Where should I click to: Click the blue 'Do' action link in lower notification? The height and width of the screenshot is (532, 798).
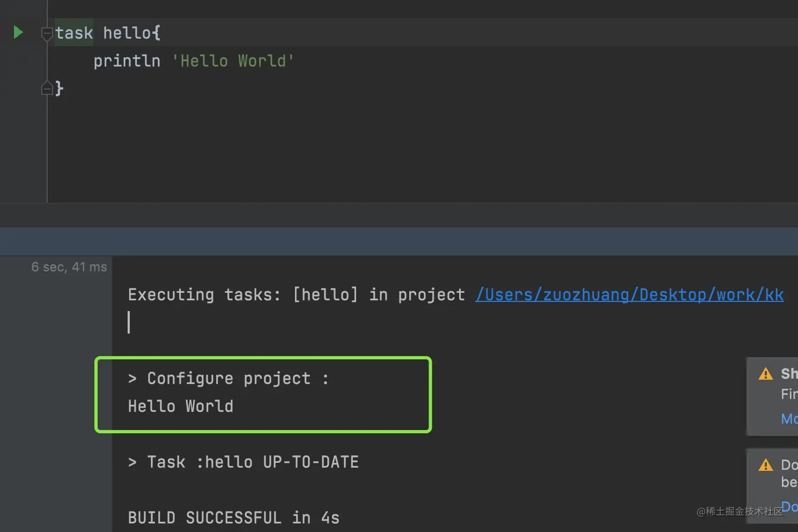click(789, 506)
